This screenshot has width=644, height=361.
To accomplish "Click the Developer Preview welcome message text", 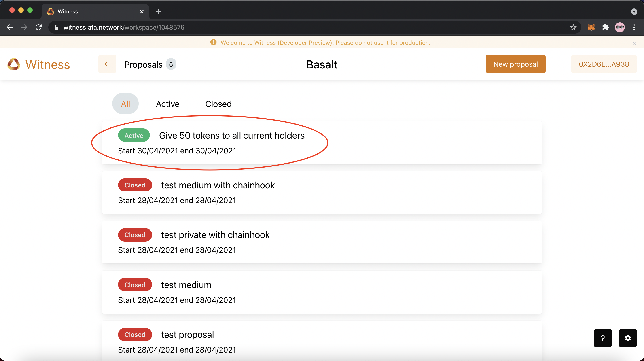I will [x=326, y=42].
